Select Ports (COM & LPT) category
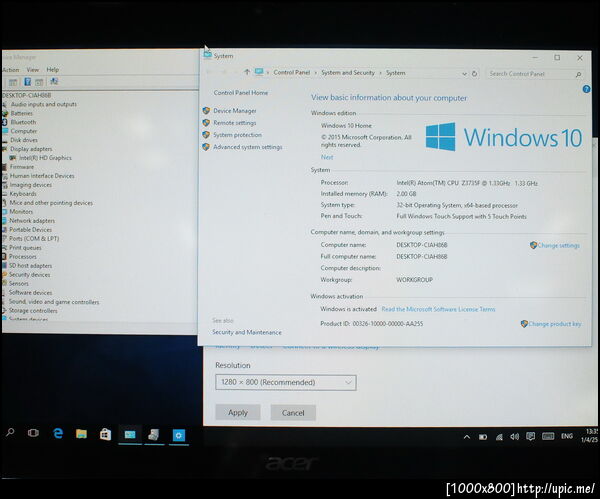This screenshot has width=600, height=499. [34, 238]
